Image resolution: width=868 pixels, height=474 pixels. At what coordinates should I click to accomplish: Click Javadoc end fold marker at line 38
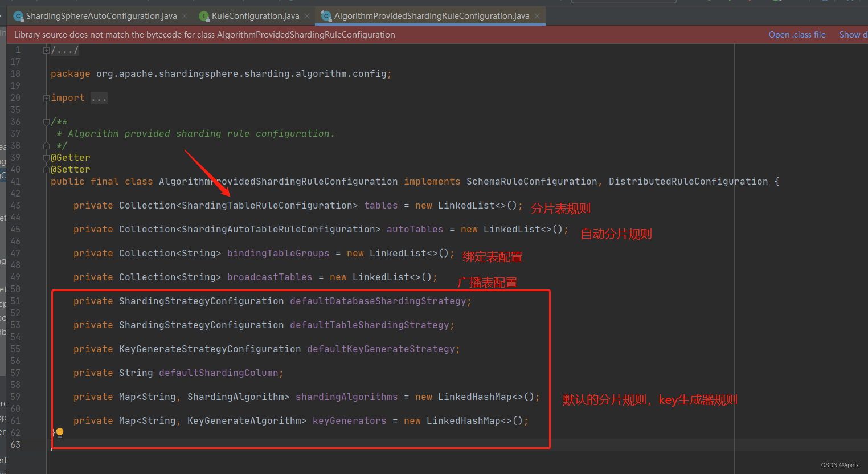click(x=46, y=146)
